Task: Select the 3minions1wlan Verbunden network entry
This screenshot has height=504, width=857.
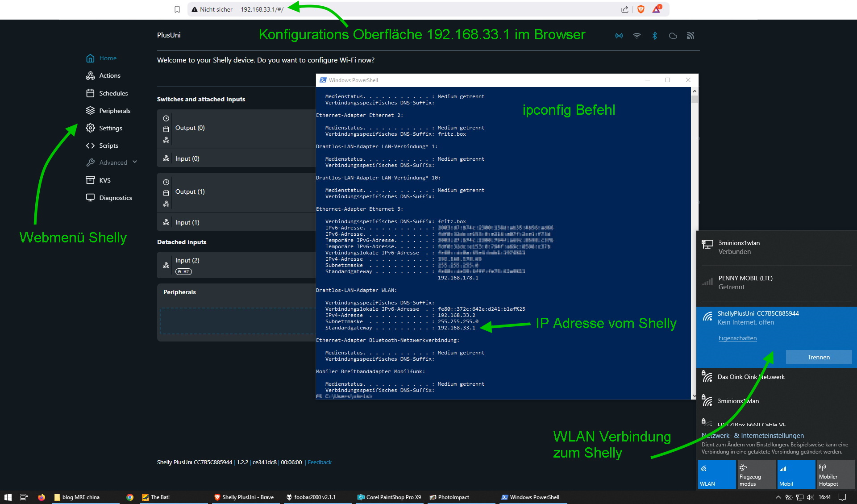Action: tap(776, 247)
